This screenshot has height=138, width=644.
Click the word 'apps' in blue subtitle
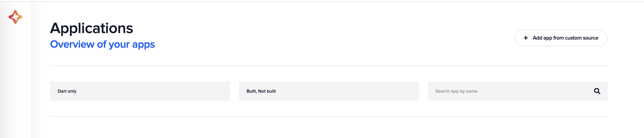[143, 45]
